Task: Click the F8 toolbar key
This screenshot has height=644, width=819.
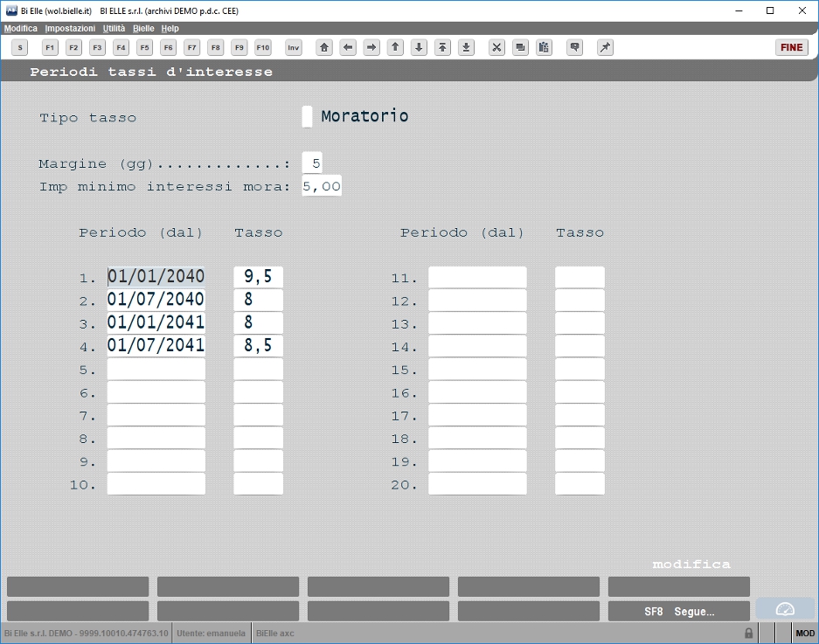Action: click(x=216, y=47)
